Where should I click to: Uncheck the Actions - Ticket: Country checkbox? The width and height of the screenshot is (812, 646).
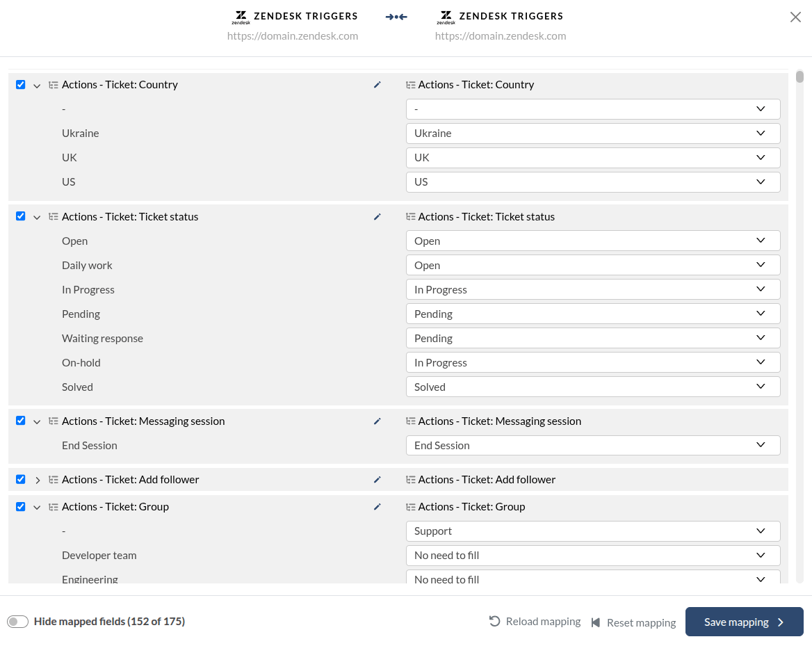(21, 84)
